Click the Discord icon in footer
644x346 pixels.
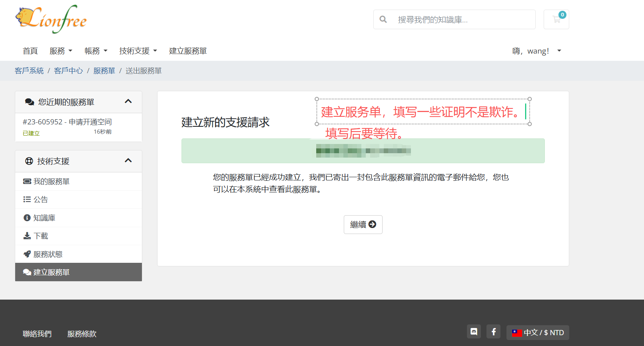click(x=474, y=332)
